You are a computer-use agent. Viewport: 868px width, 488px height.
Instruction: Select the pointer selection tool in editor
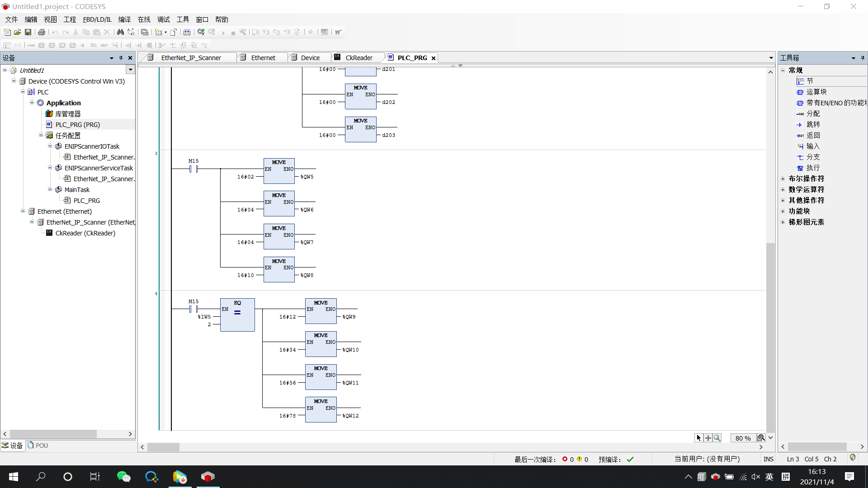point(699,438)
